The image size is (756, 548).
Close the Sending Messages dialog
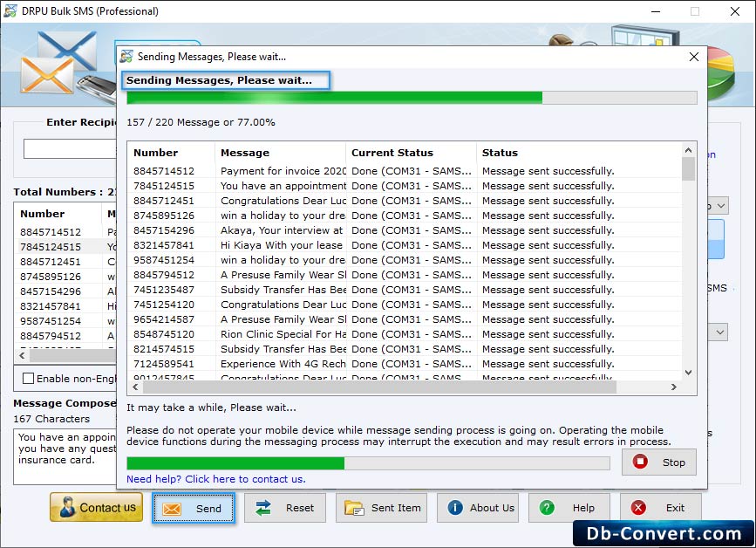694,57
